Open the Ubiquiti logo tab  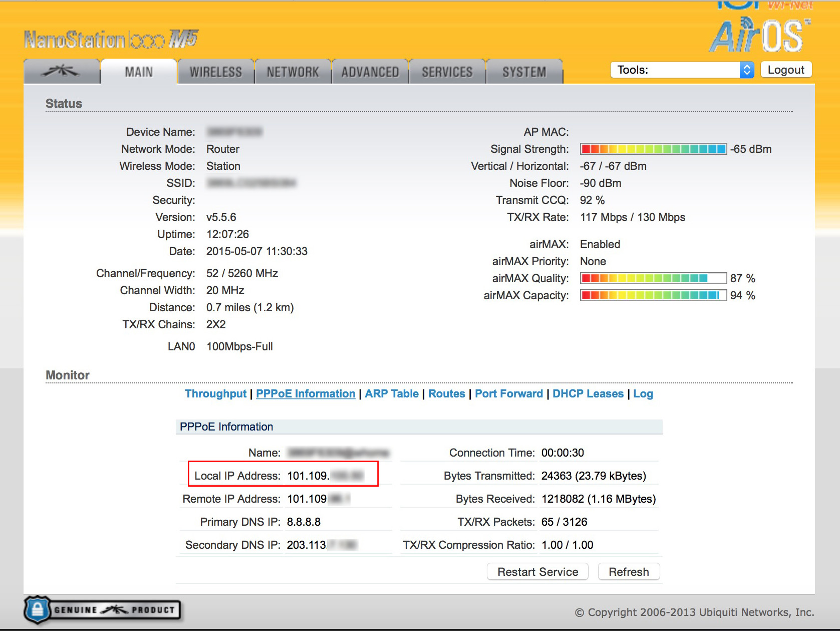(x=62, y=72)
